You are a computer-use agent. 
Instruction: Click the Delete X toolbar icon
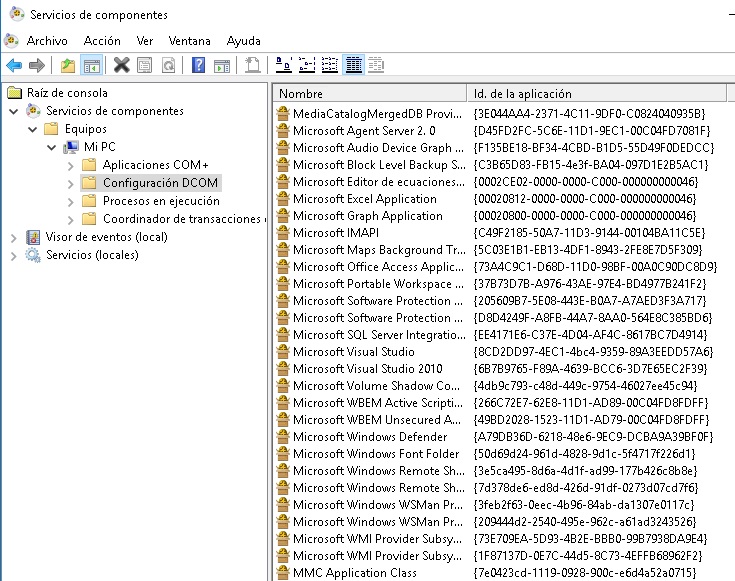click(x=122, y=65)
